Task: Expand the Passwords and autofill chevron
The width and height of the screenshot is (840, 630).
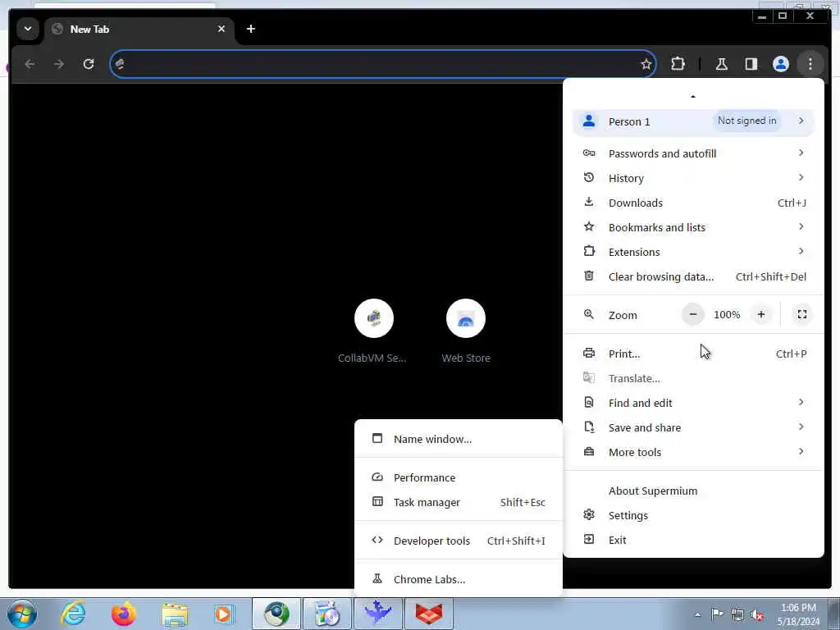Action: pos(801,153)
